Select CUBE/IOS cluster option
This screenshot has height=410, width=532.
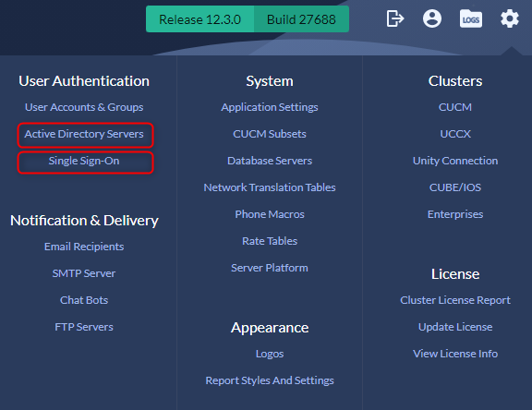455,187
